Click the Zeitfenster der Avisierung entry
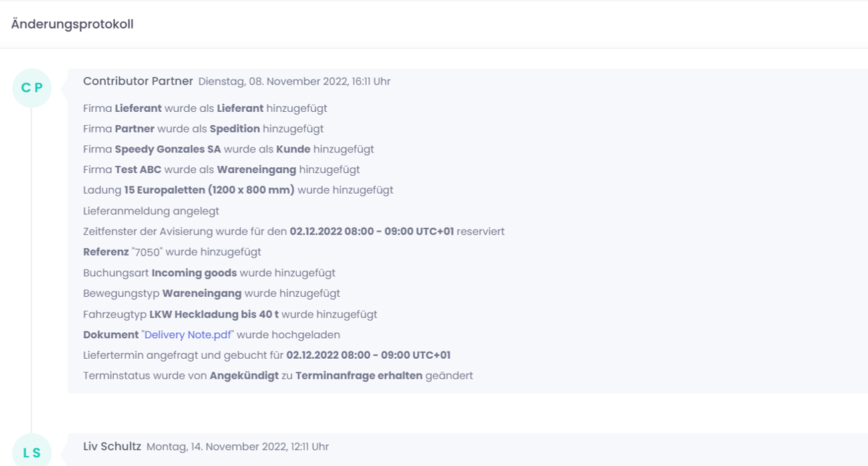The height and width of the screenshot is (466, 868). [294, 232]
